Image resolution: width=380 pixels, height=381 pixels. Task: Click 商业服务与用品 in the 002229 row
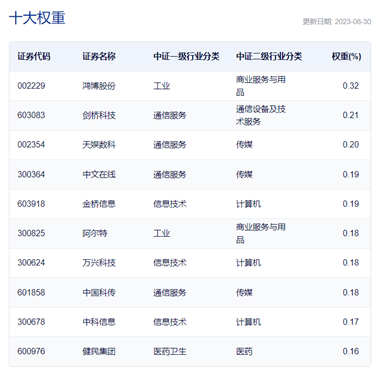coord(261,86)
